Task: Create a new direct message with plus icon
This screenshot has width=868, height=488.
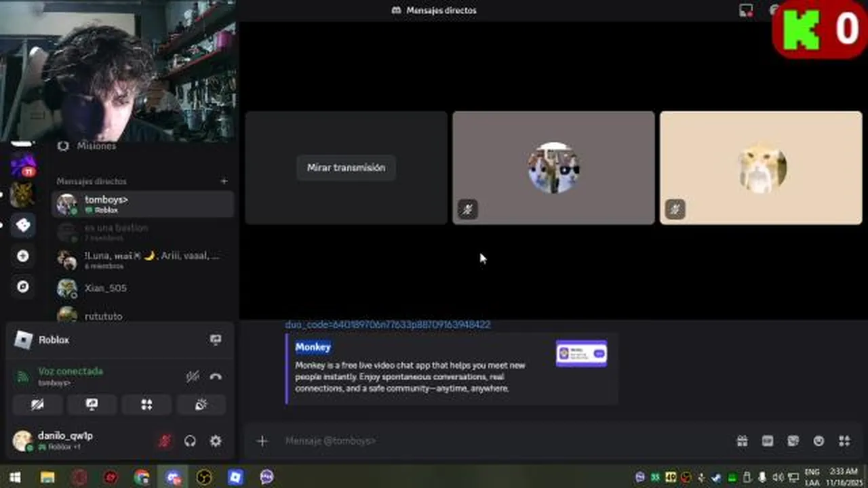Action: [224, 181]
